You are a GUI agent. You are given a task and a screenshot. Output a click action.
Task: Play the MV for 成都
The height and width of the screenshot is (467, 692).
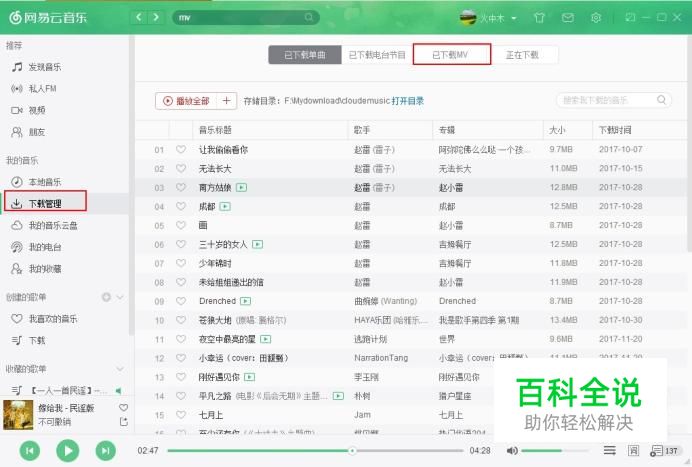tap(225, 207)
